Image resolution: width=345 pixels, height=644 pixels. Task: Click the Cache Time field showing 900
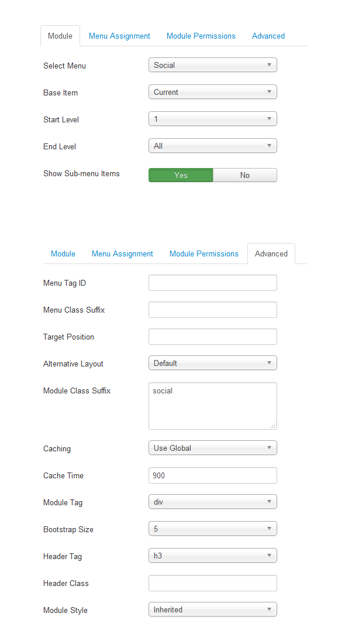point(212,475)
